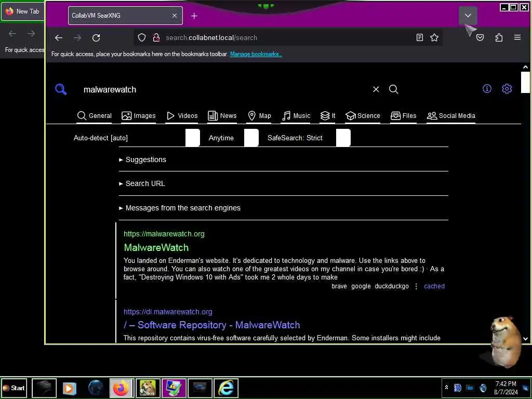Open the SafeSearch: Strict dropdown

coord(309,138)
